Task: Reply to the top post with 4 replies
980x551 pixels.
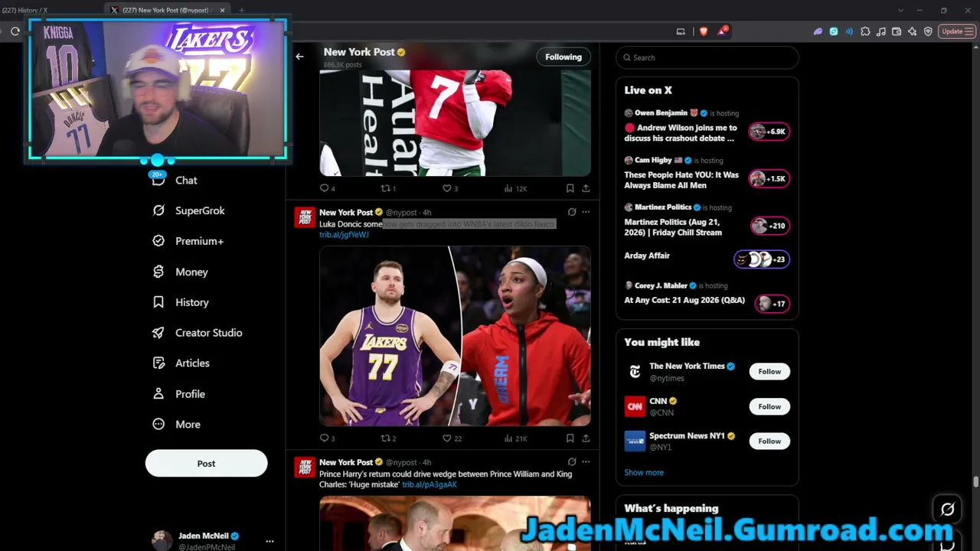Action: [x=327, y=188]
